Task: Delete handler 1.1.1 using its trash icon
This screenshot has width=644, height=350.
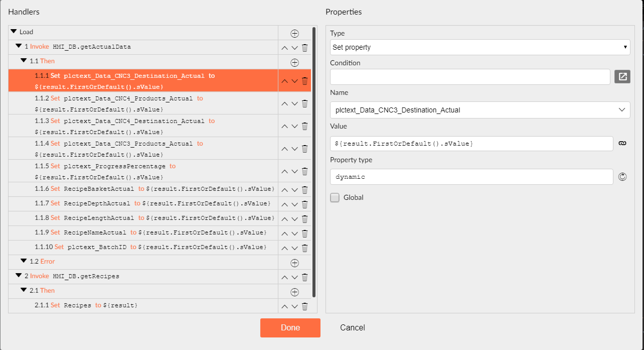Action: pyautogui.click(x=304, y=80)
